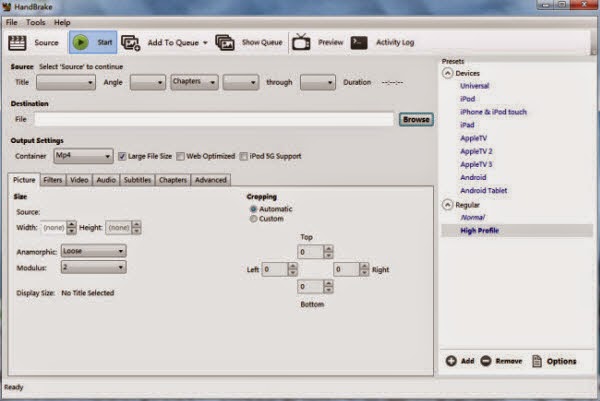This screenshot has width=600, height=401.
Task: Select the Android Tablet preset
Action: pyautogui.click(x=484, y=190)
